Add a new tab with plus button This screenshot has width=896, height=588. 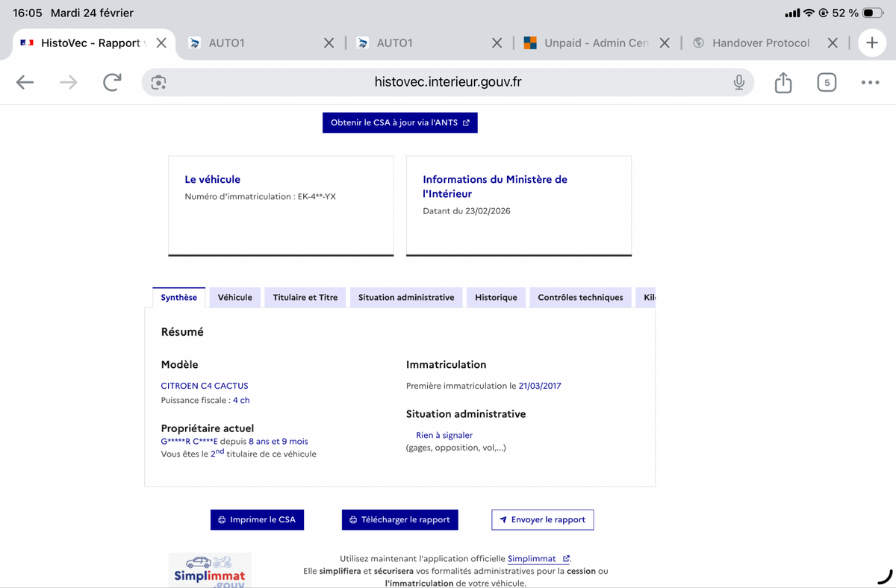coord(871,43)
